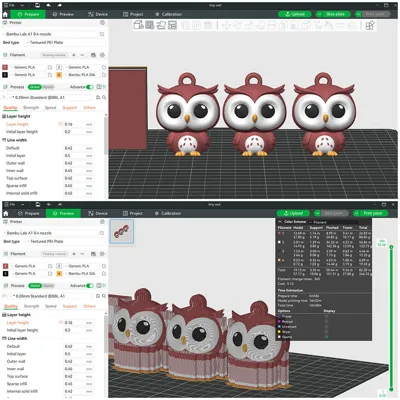
Task: Click undo arrow in bottom window title bar
Action: click(49, 204)
